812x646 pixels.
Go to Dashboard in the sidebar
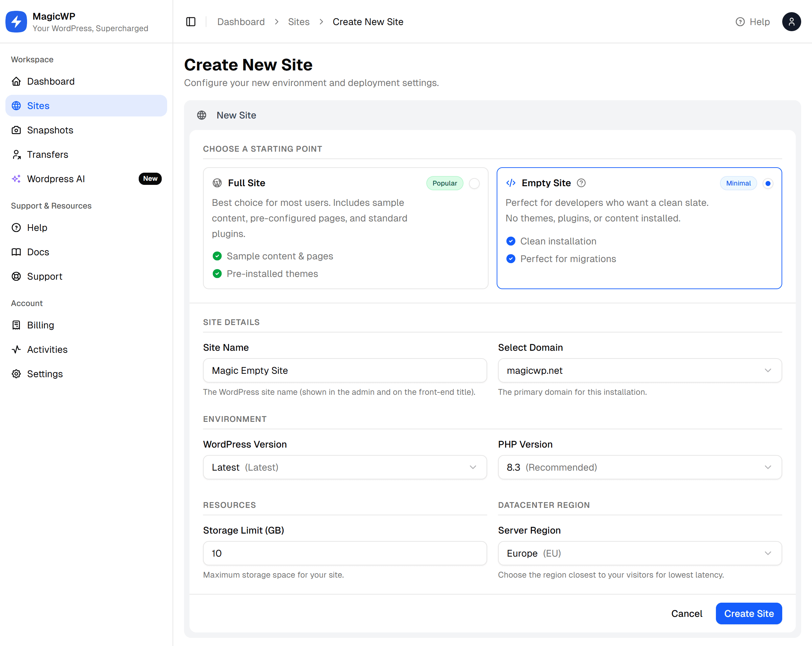coord(86,81)
